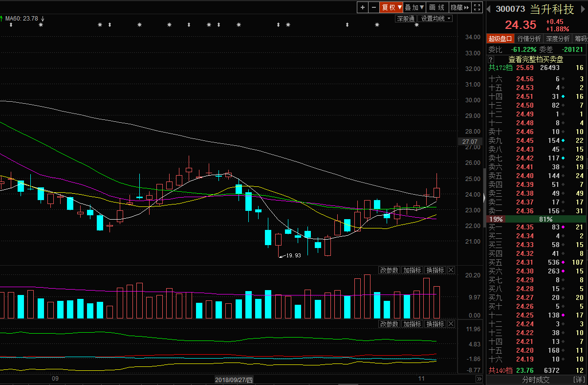Screen dimensions: 588x385
Task: Go to previous stock with left arrow
Action: pyautogui.click(x=488, y=9)
